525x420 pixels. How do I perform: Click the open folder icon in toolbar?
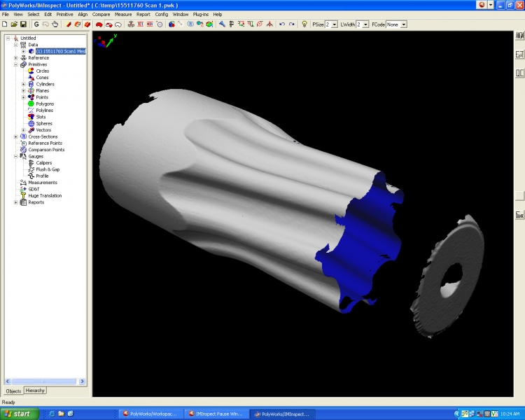pyautogui.click(x=14, y=24)
